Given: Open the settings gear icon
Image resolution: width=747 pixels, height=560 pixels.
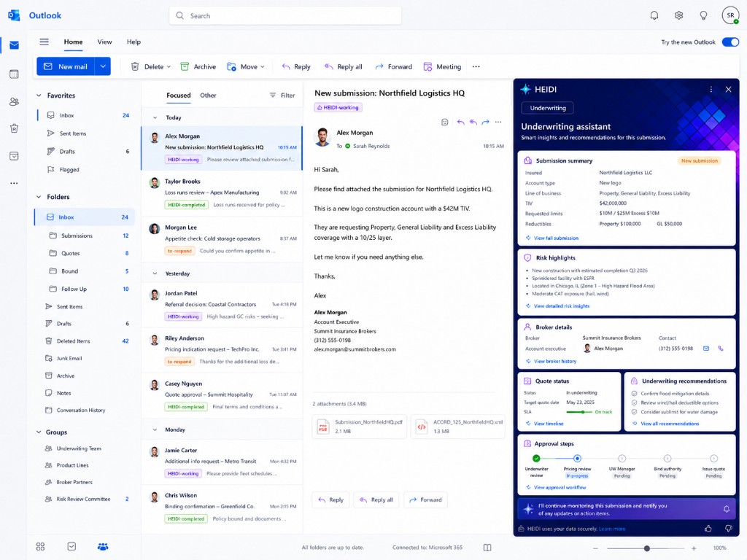Looking at the screenshot, I should click(679, 15).
